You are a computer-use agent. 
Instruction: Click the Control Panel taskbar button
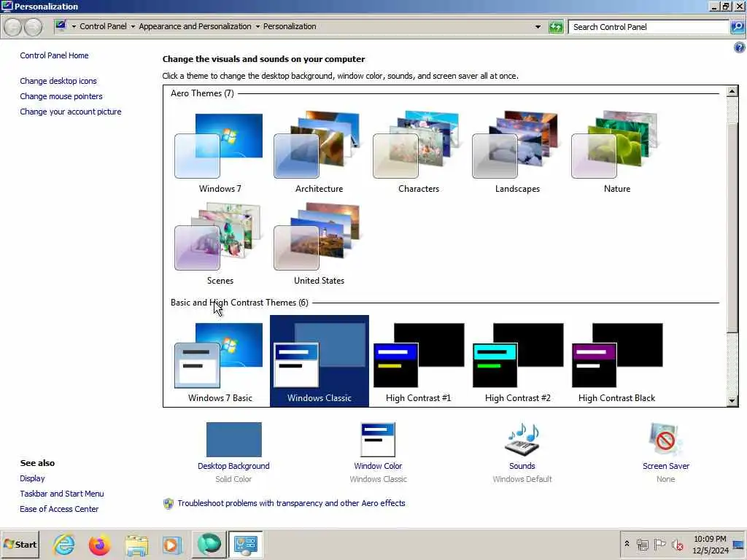(245, 544)
